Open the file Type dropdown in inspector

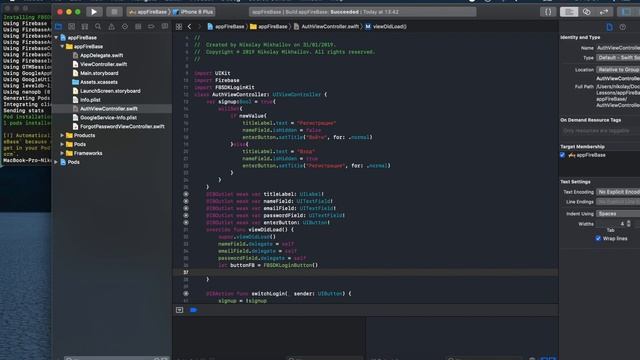tap(618, 58)
